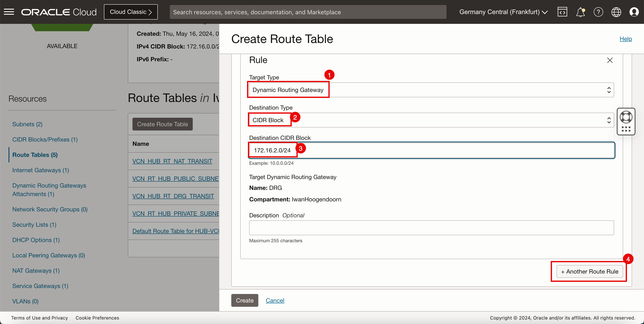
Task: Click the Cancel link in dialog
Action: point(275,300)
